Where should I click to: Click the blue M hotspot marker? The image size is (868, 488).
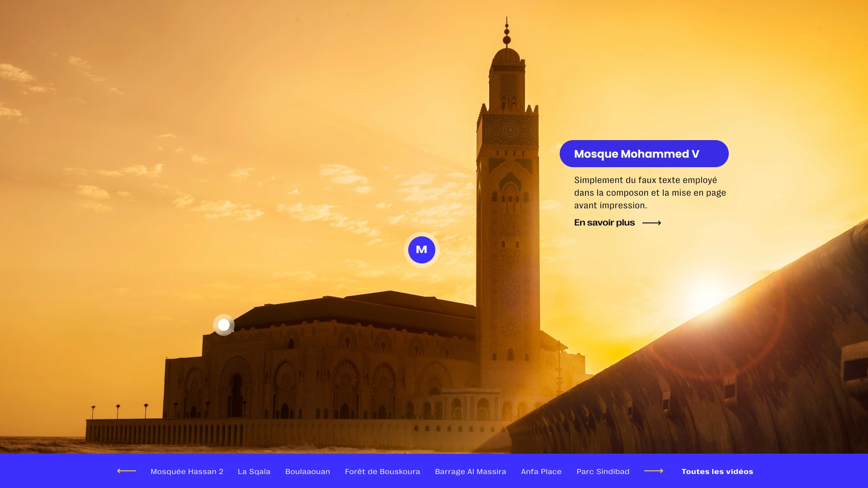(x=421, y=250)
